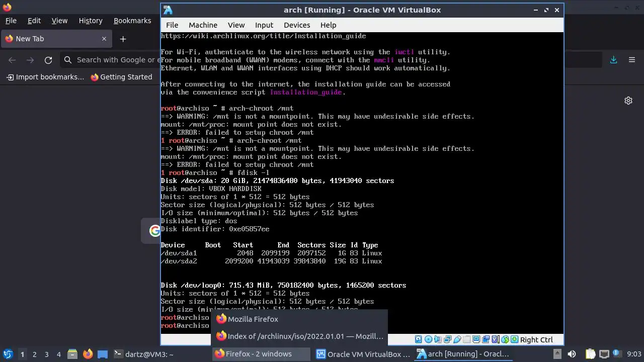Open the clipboard manager tray icon
The height and width of the screenshot is (362, 644).
(x=590, y=354)
